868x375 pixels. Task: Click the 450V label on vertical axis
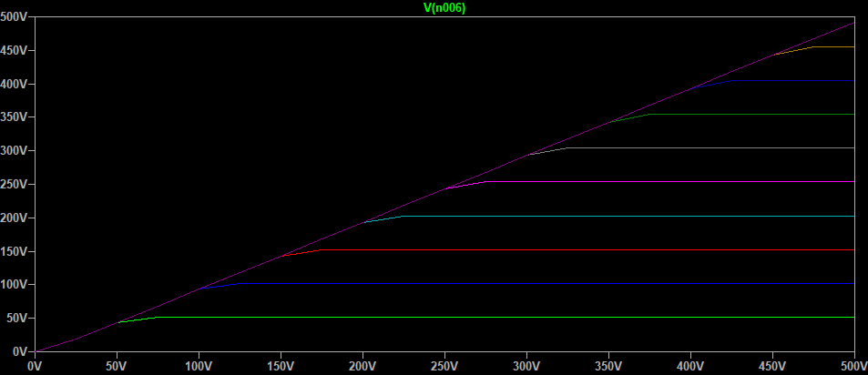tap(14, 50)
